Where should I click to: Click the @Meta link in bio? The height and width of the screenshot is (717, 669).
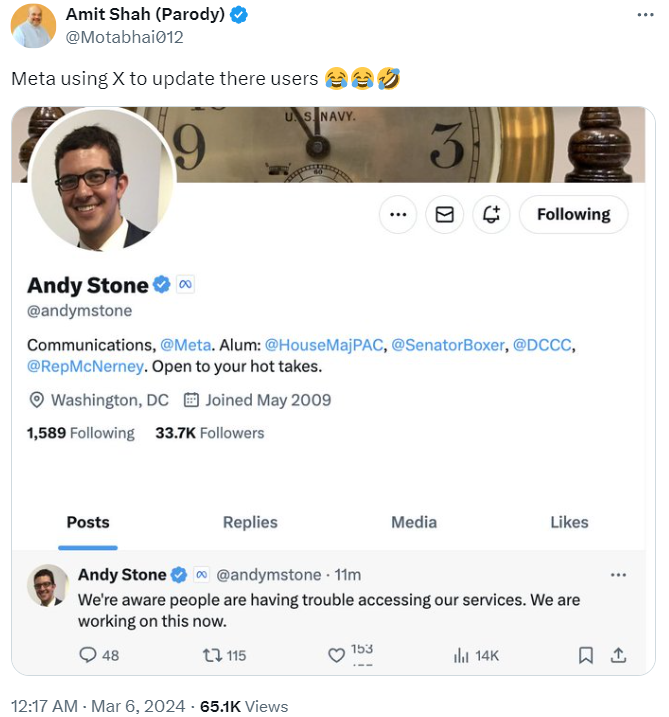185,345
